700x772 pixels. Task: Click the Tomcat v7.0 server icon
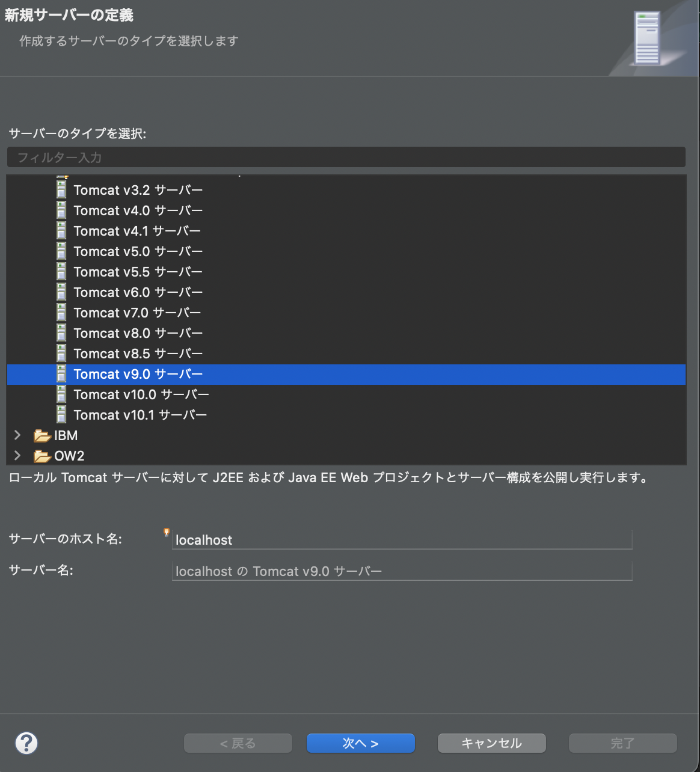61,313
